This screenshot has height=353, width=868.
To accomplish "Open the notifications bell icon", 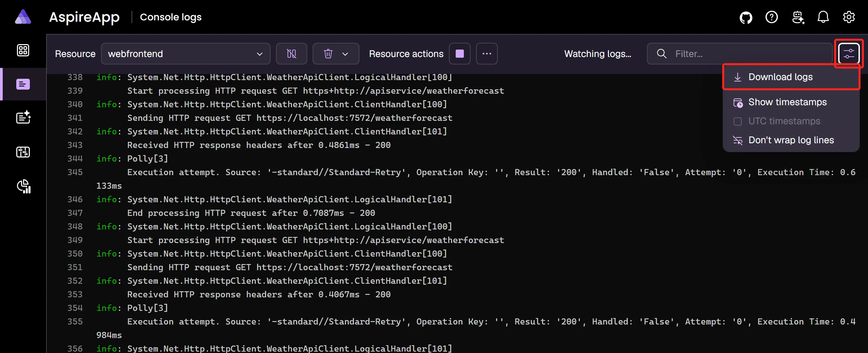I will [x=823, y=17].
